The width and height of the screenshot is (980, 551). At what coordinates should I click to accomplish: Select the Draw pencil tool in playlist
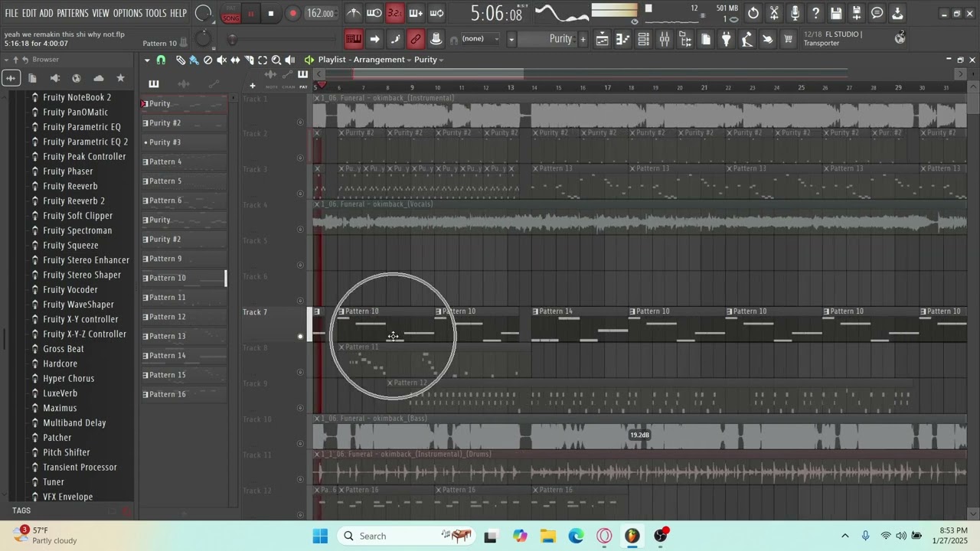(180, 60)
